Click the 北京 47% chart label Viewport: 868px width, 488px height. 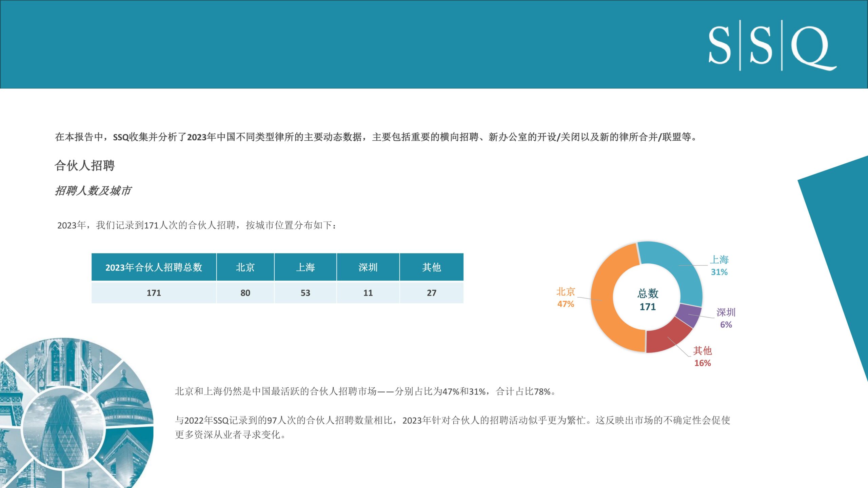pyautogui.click(x=566, y=298)
